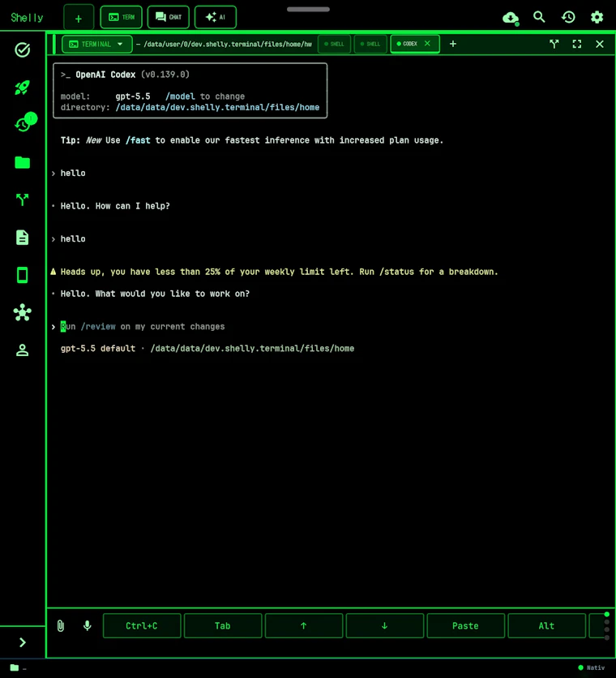Screen dimensions: 616x678
Task: Switch to the AI mode
Action: (216, 17)
